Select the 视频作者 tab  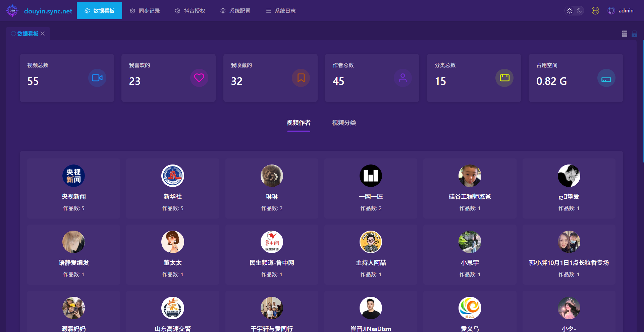299,123
